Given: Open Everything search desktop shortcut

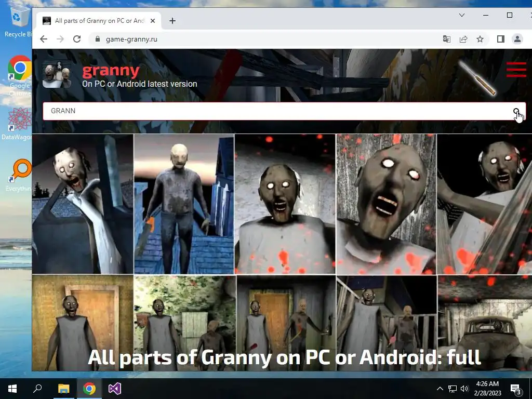Looking at the screenshot, I should click(20, 175).
